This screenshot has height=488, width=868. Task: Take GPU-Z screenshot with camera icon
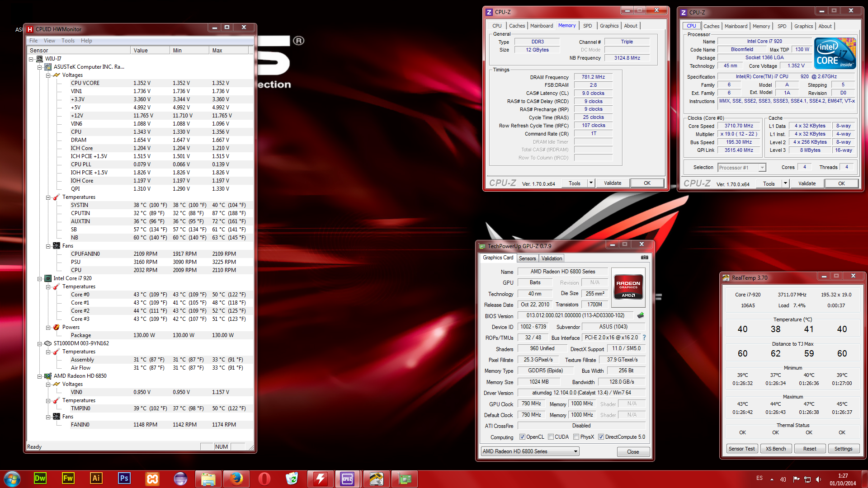pos(645,258)
